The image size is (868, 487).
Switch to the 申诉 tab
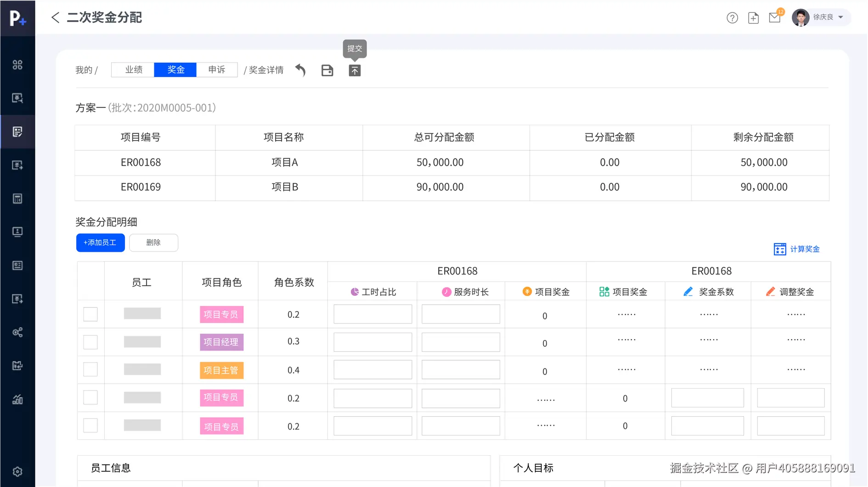click(217, 70)
